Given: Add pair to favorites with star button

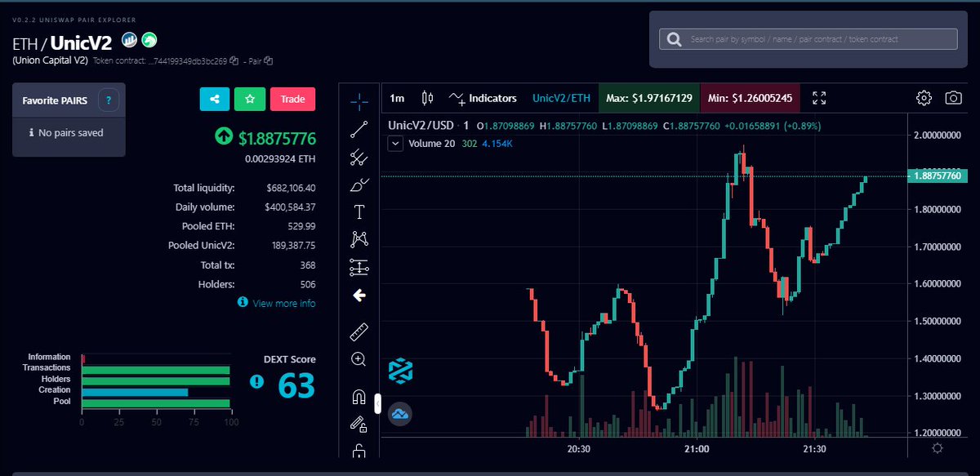Looking at the screenshot, I should tap(250, 99).
